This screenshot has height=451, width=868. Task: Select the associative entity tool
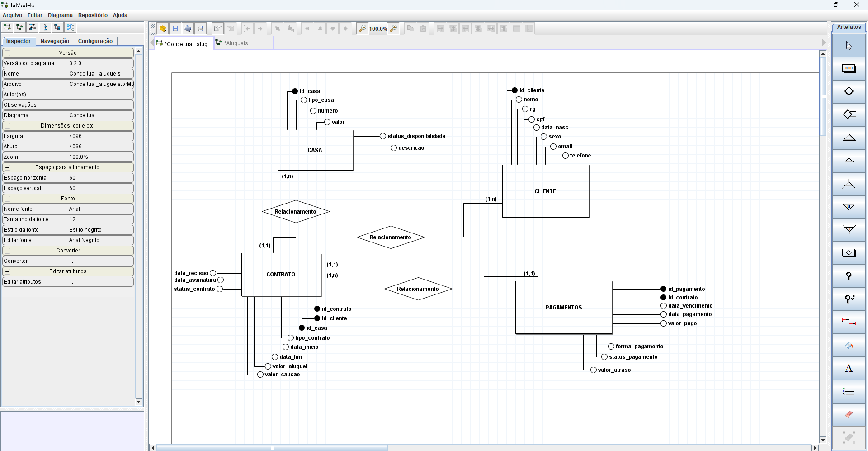click(849, 253)
